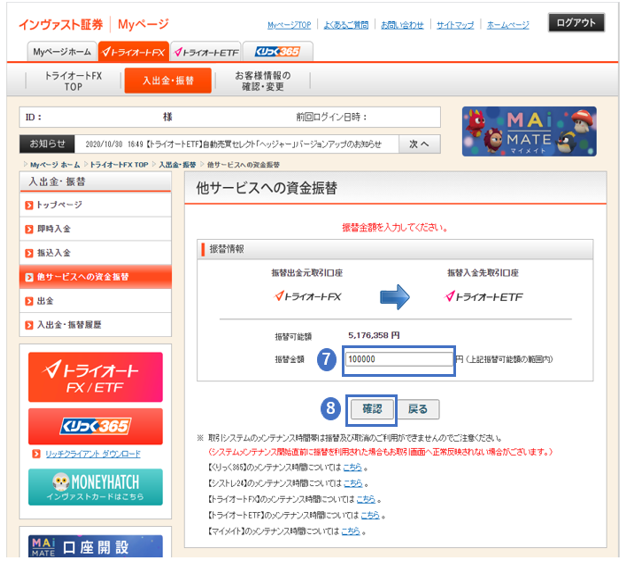Open 入出金・振替履歴 in the side menu
Viewport: 627px width, 566px height.
[95, 325]
